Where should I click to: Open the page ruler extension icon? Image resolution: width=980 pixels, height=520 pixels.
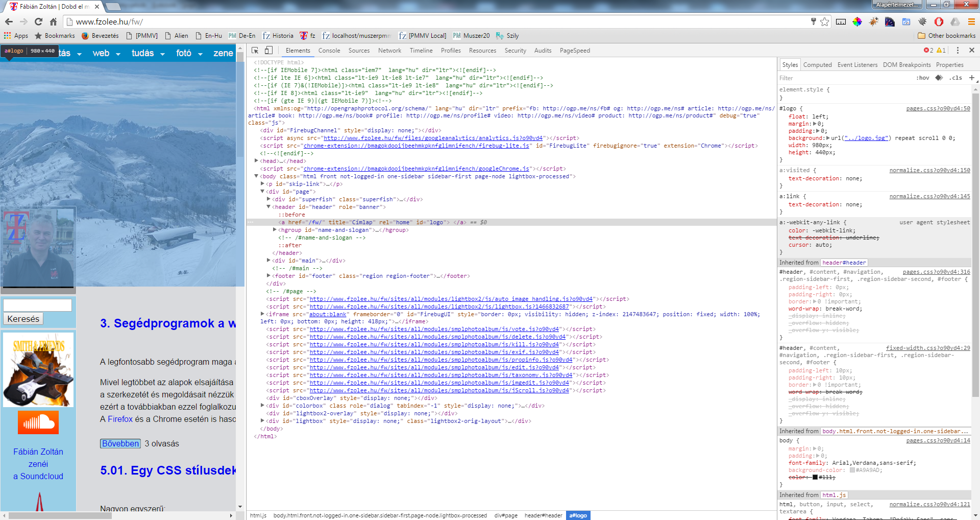[841, 21]
